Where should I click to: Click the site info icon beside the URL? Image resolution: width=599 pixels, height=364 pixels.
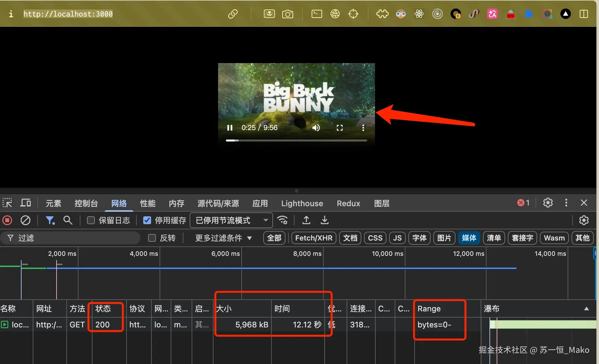click(x=11, y=14)
